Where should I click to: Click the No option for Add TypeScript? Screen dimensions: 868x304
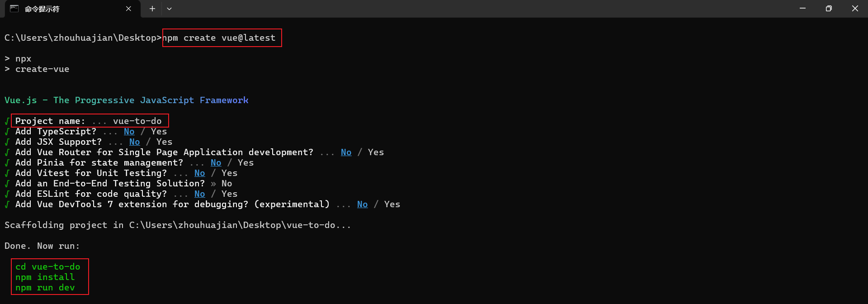tap(129, 132)
